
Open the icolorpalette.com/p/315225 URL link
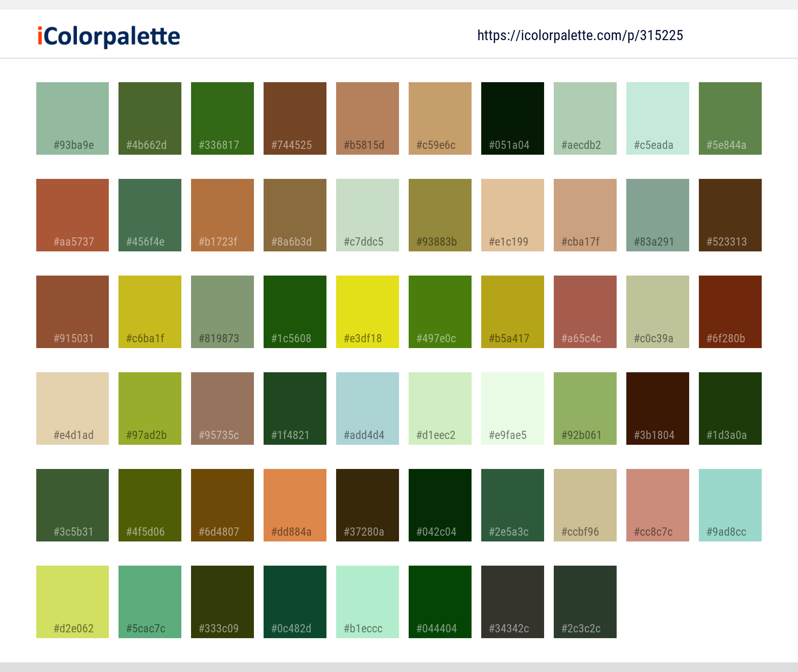coord(580,35)
